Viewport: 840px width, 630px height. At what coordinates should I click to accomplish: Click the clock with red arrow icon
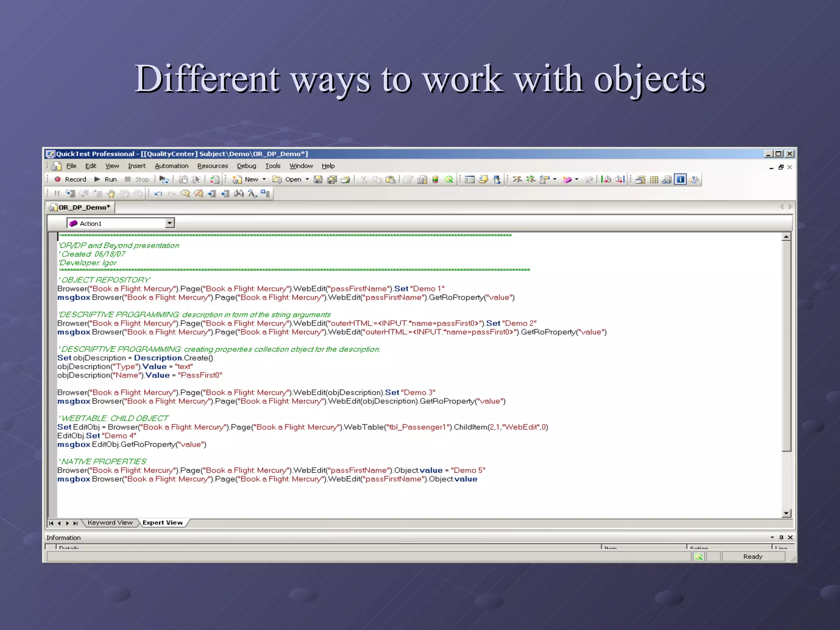pyautogui.click(x=606, y=179)
